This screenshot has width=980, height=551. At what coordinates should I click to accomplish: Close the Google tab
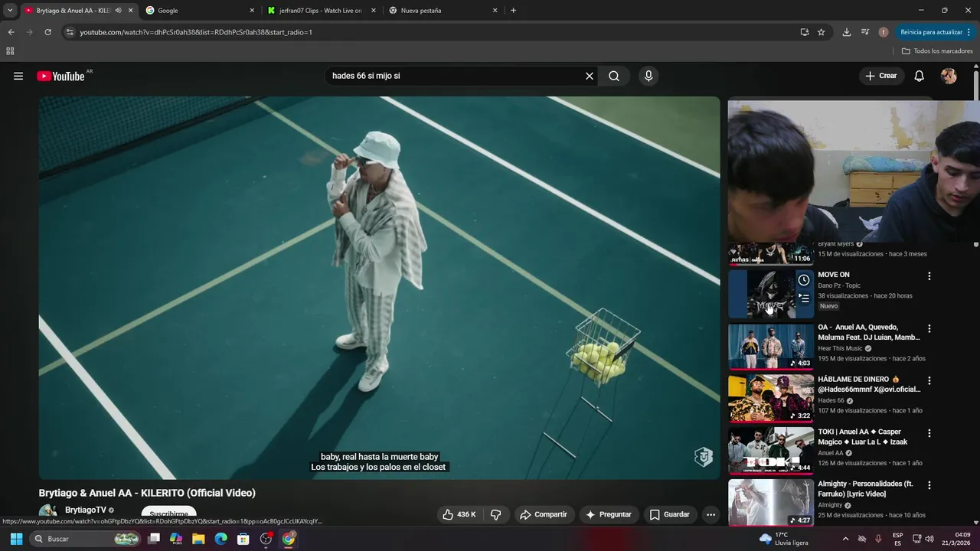click(252, 11)
